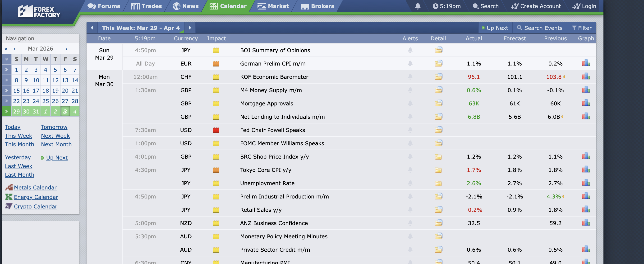Toggle alert bell for Retail Sales y/y
This screenshot has height=264, width=644.
[x=410, y=210]
